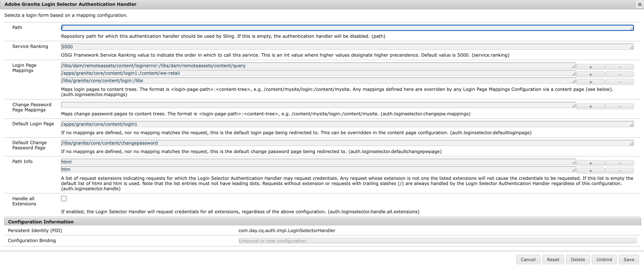The width and height of the screenshot is (644, 268).
Task: Remove the loginerror login page mapping
Action: click(619, 67)
